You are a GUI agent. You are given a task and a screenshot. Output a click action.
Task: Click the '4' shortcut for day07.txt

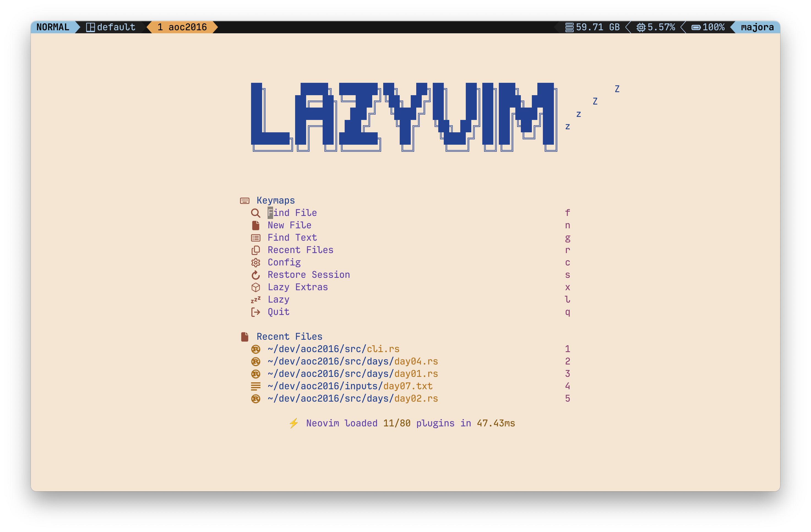coord(567,386)
